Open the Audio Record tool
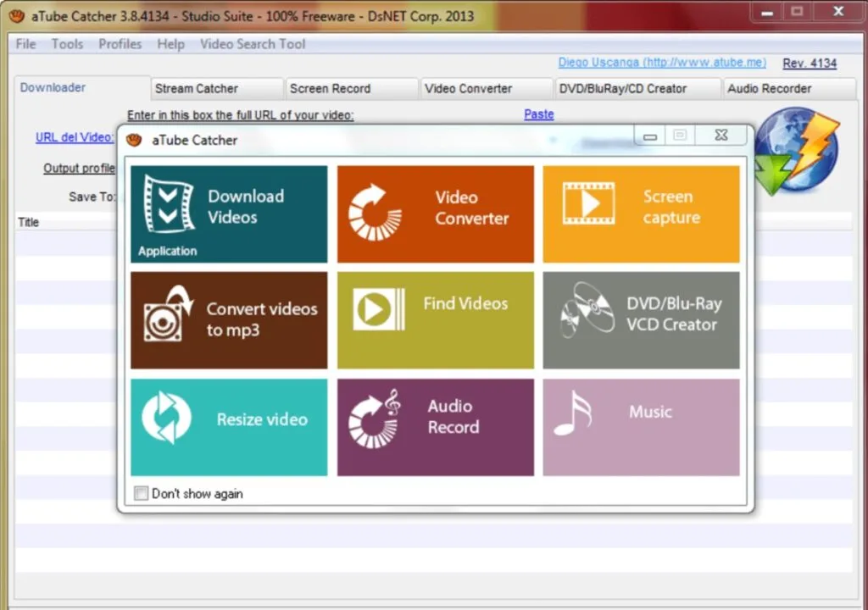 435,426
